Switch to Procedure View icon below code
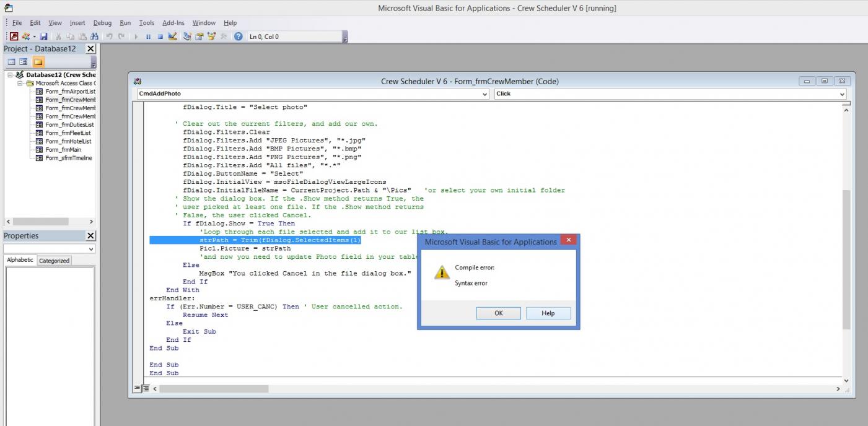868x426 pixels. click(x=138, y=388)
